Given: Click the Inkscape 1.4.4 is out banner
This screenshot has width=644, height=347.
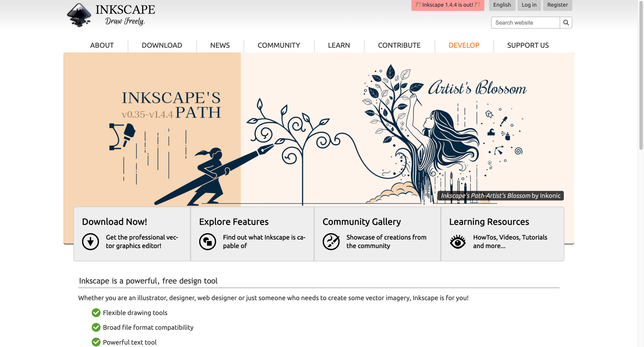Looking at the screenshot, I should [447, 5].
